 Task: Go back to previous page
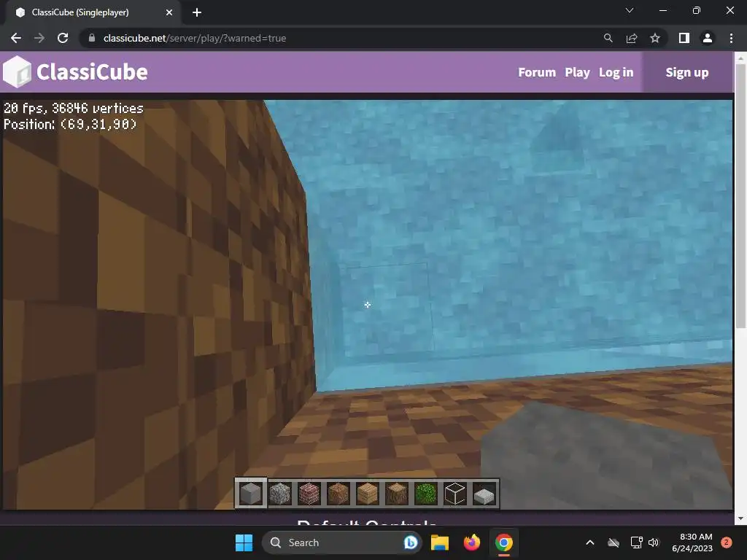pyautogui.click(x=16, y=38)
